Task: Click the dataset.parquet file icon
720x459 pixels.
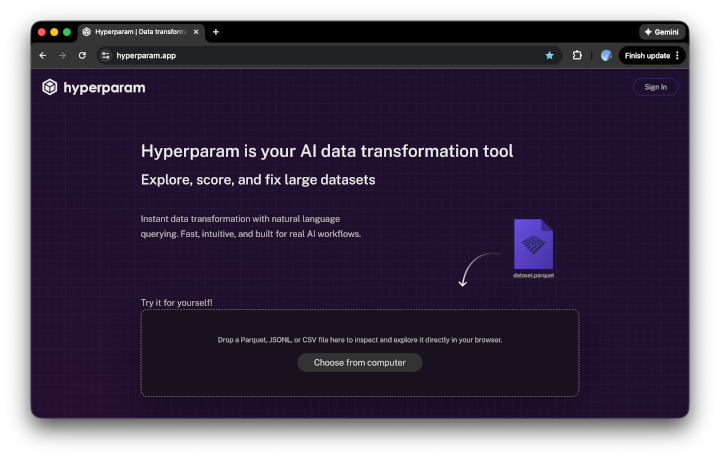Action: (x=533, y=244)
